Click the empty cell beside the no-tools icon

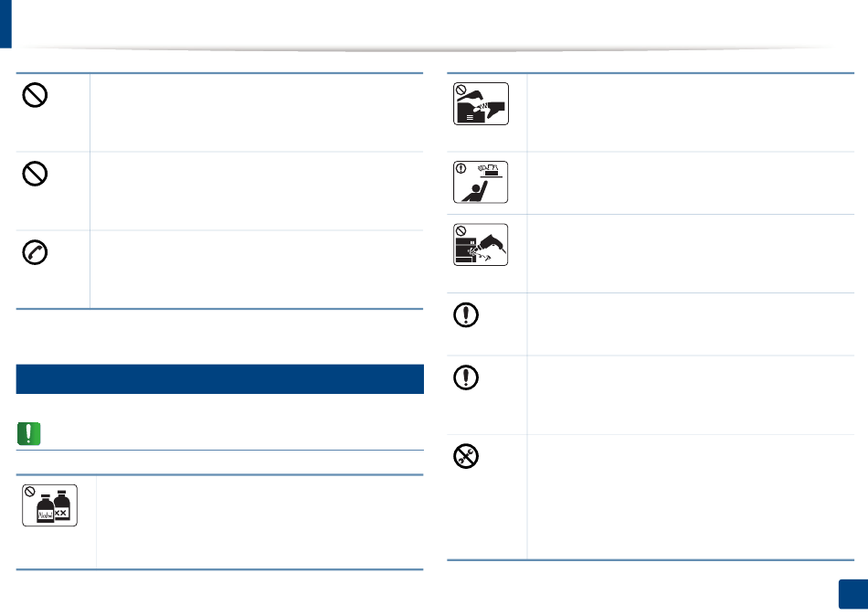691,497
